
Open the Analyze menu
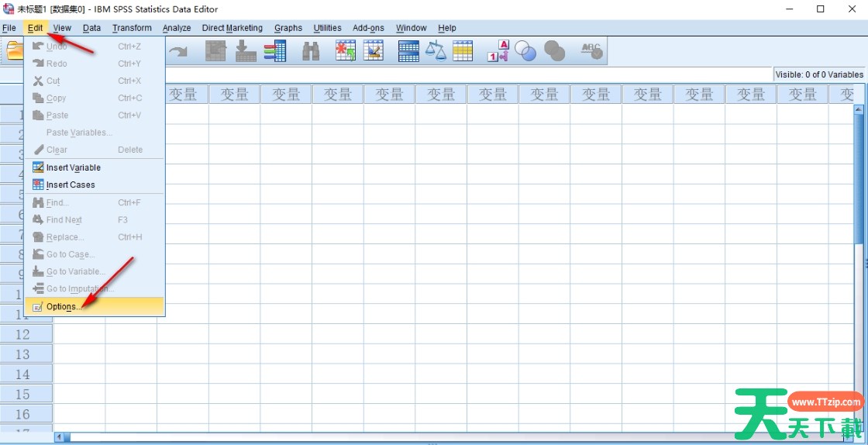pyautogui.click(x=177, y=28)
